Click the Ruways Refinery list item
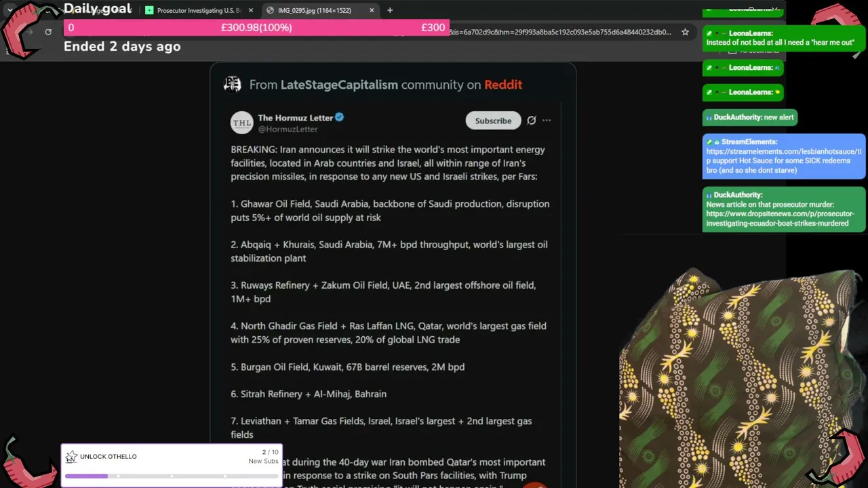The width and height of the screenshot is (868, 488). (383, 292)
